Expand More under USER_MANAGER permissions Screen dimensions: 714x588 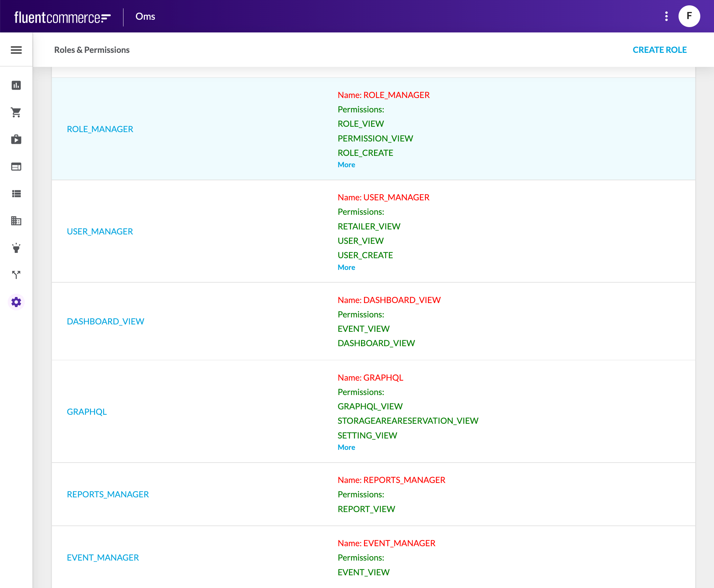(346, 267)
